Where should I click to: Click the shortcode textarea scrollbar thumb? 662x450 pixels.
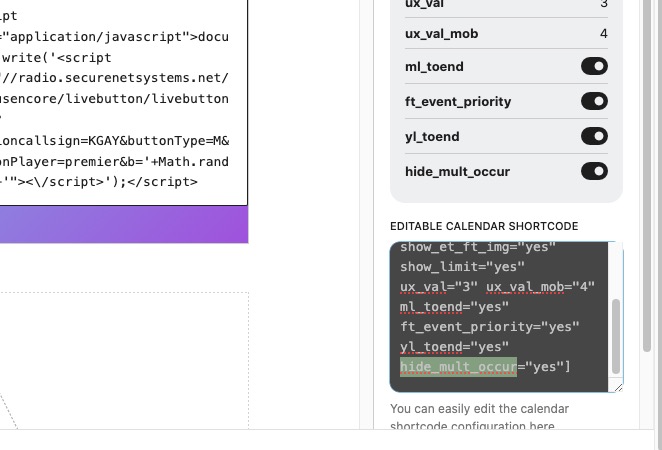click(x=616, y=336)
